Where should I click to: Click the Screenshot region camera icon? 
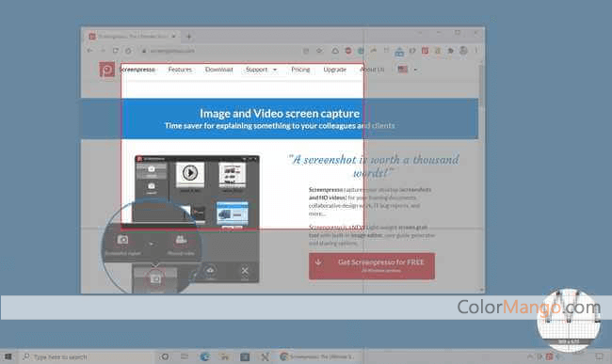click(x=122, y=240)
